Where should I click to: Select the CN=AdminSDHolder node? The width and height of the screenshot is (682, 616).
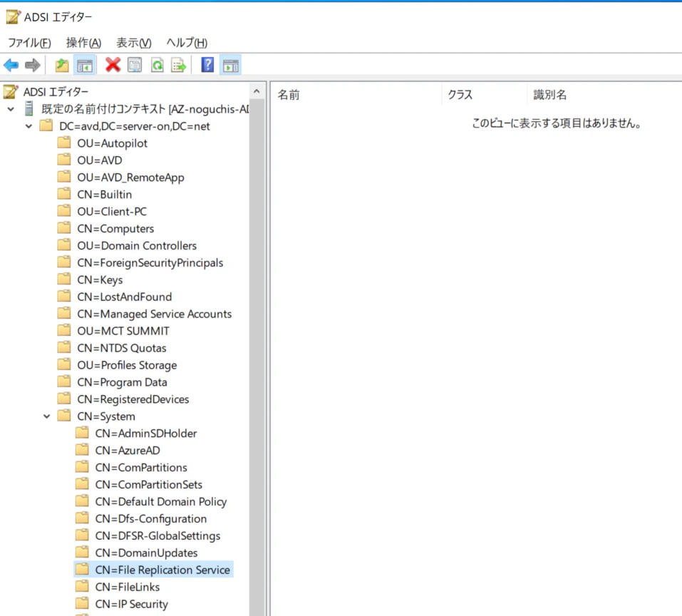pos(145,433)
